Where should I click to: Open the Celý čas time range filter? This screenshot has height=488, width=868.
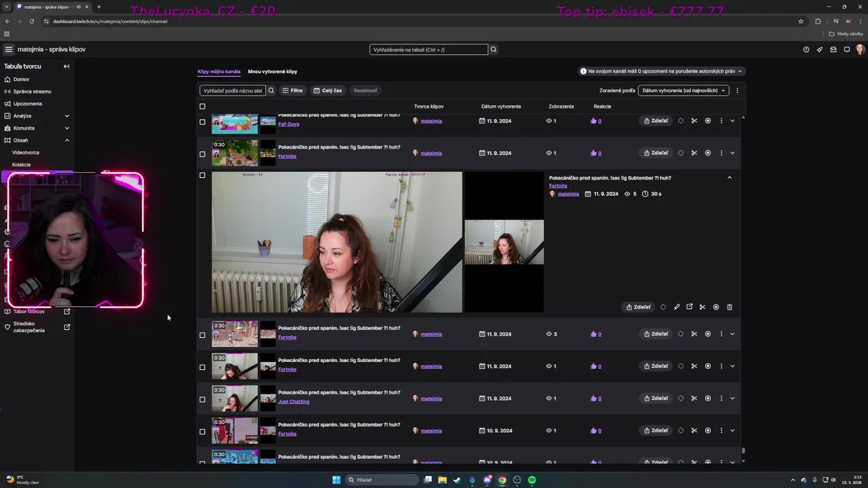click(327, 90)
